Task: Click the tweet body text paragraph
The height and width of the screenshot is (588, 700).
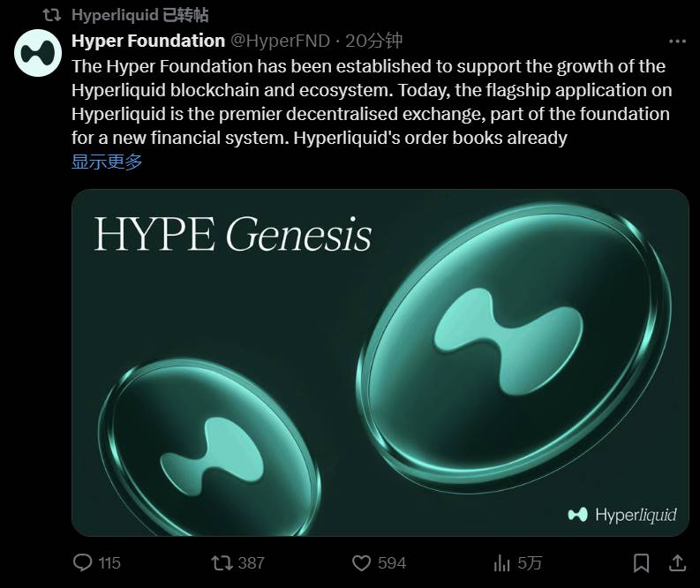Action: point(369,102)
